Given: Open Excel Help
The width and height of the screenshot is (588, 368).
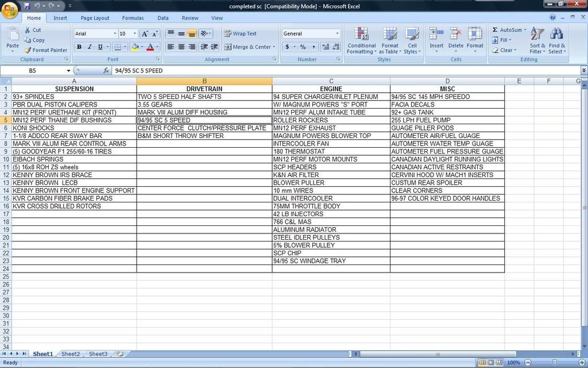Looking at the screenshot, I should coord(552,17).
